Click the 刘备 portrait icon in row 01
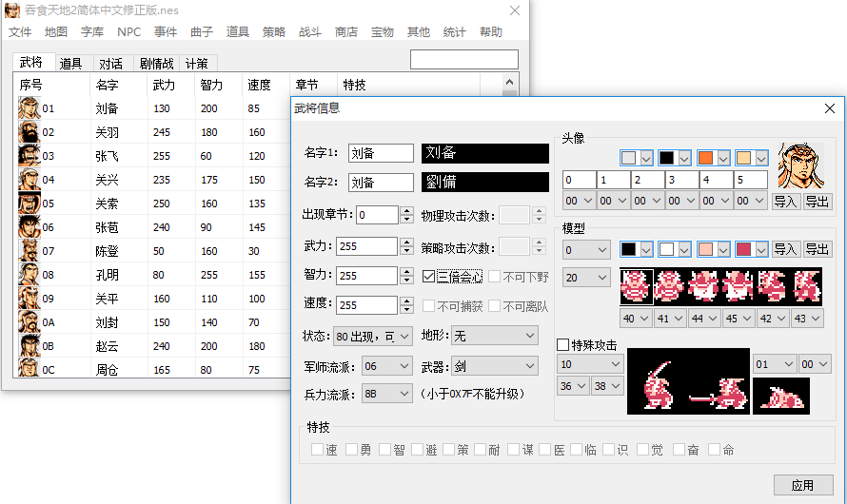This screenshot has height=504, width=847. pyautogui.click(x=30, y=107)
